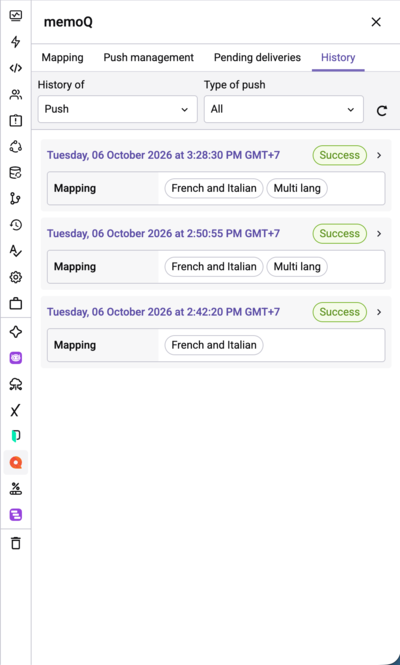Select the History tab
Image resolution: width=400 pixels, height=665 pixels.
[338, 57]
